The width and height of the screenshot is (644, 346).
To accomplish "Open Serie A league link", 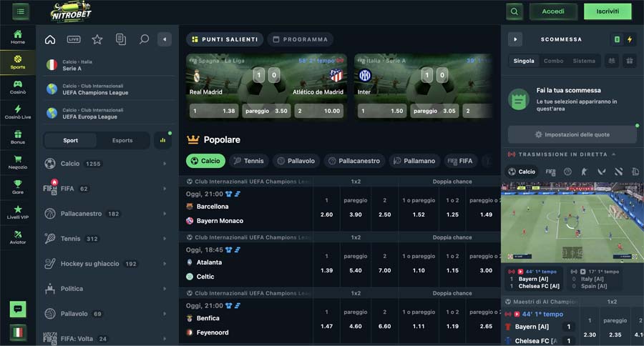I will (x=107, y=65).
